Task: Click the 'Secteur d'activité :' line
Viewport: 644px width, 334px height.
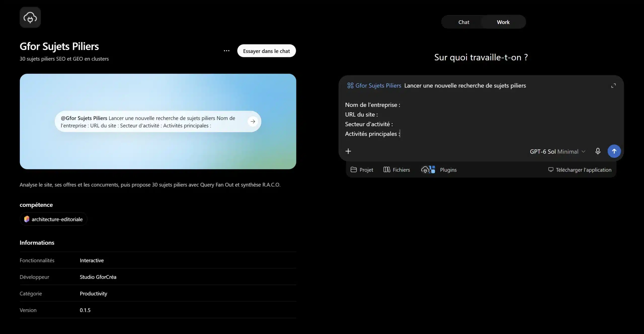Action: click(x=369, y=124)
